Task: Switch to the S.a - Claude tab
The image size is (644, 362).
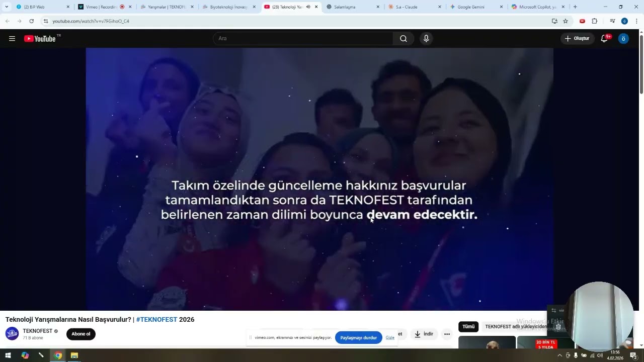Action: [x=415, y=7]
